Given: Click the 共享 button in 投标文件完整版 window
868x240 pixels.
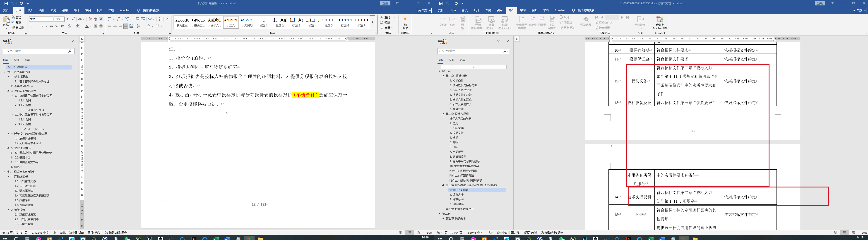Looking at the screenshot, I should (424, 10).
